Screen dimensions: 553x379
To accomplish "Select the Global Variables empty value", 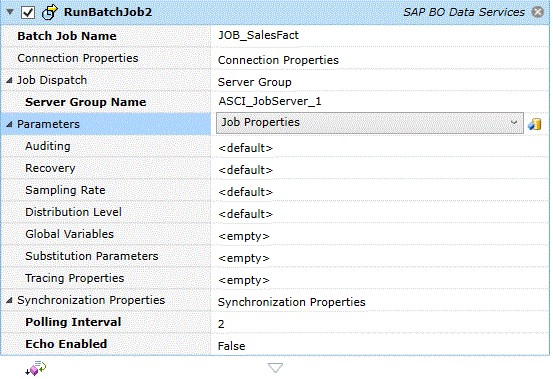I will point(244,236).
